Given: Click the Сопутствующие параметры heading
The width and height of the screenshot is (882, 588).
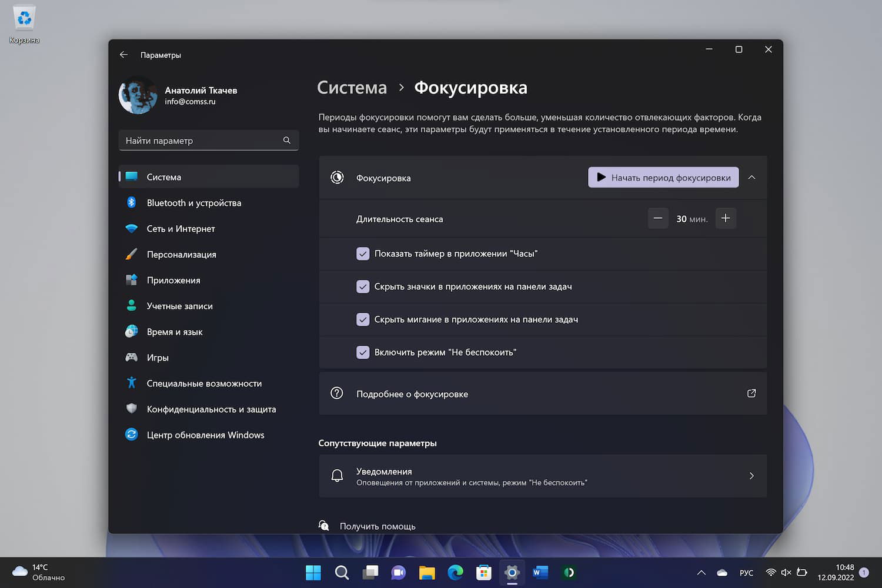Looking at the screenshot, I should pos(377,443).
